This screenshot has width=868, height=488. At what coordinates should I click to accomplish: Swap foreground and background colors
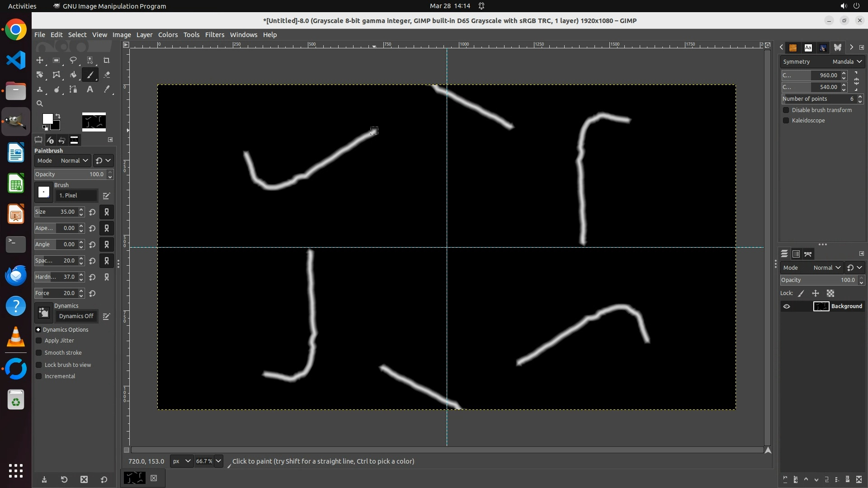[58, 116]
